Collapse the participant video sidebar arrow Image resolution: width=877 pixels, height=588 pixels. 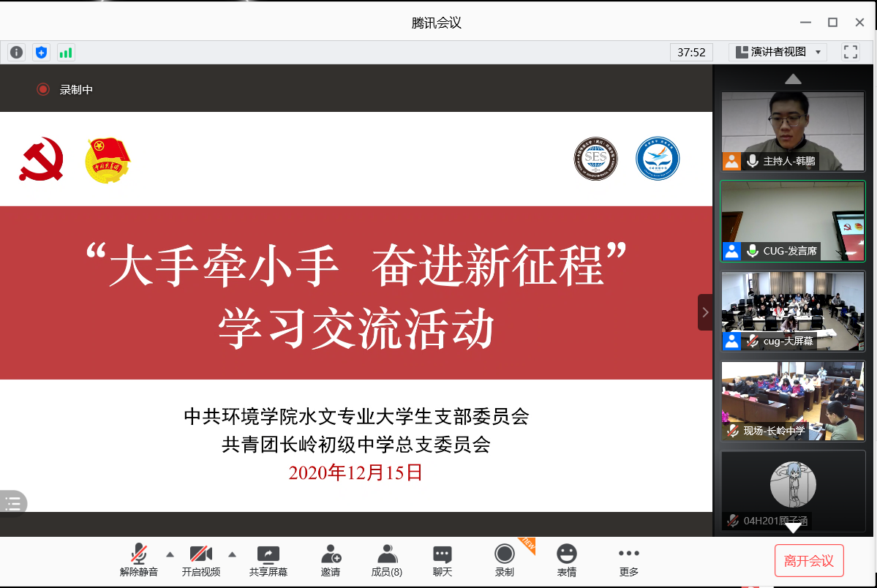click(705, 312)
